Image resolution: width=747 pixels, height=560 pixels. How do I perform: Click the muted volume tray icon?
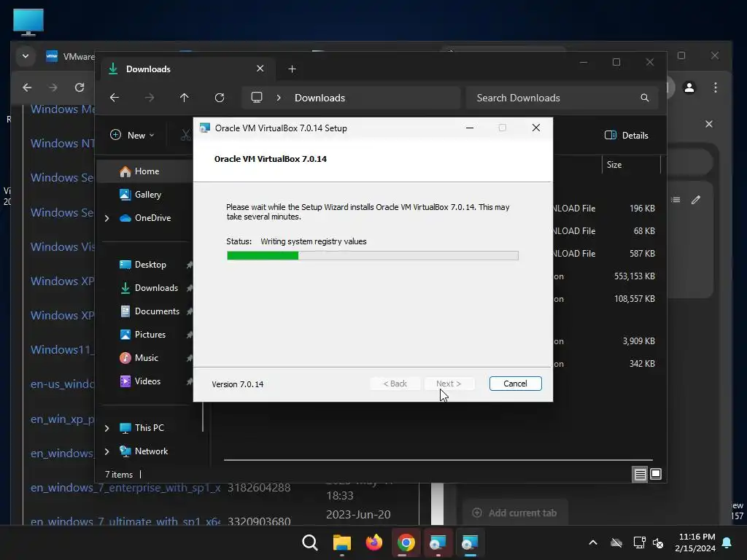tap(658, 542)
